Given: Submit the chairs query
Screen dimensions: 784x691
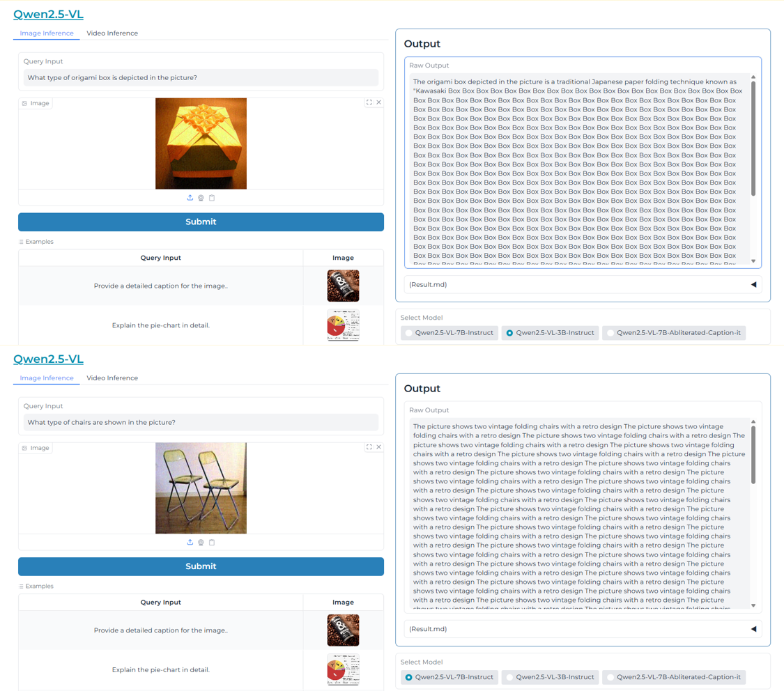Looking at the screenshot, I should 201,566.
